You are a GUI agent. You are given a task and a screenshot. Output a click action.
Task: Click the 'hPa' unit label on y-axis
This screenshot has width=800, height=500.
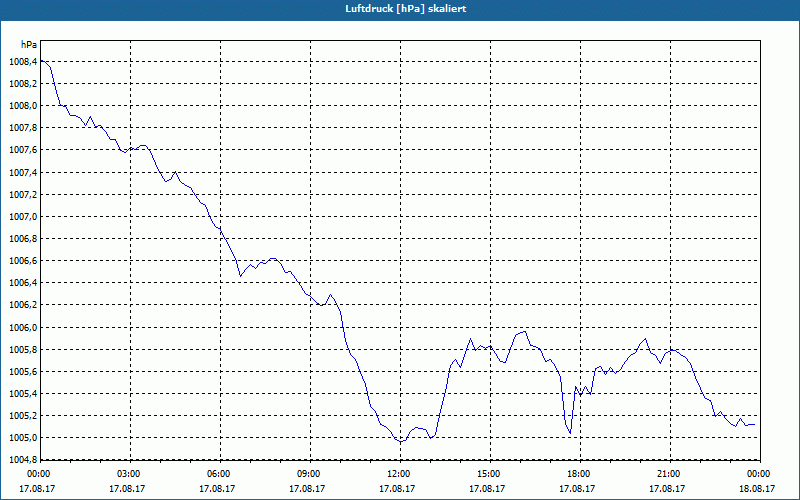(x=29, y=45)
